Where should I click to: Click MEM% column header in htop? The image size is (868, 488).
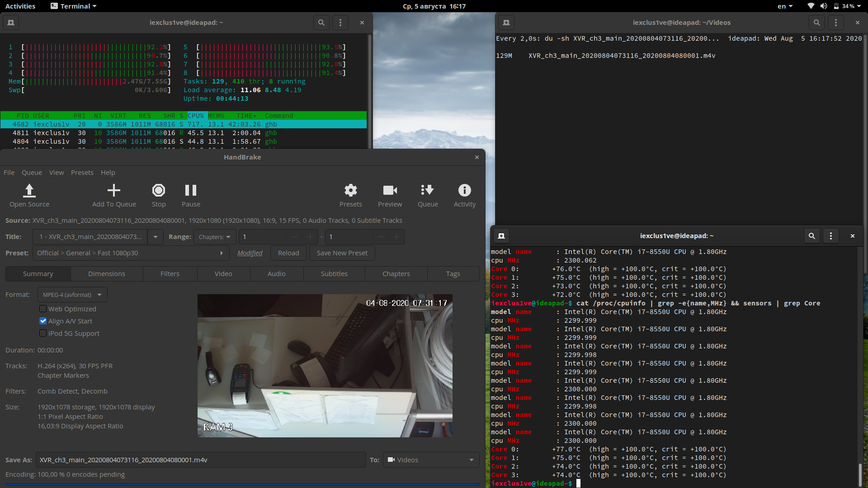(x=216, y=116)
